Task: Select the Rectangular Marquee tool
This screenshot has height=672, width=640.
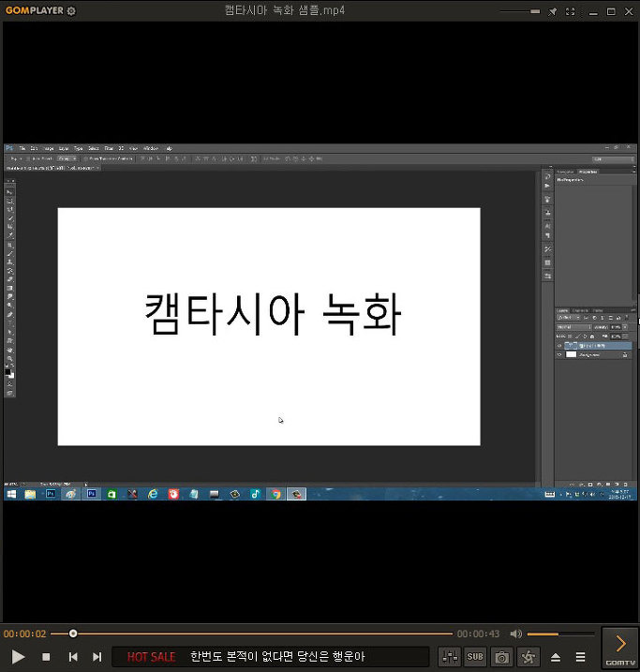Action: click(x=10, y=201)
